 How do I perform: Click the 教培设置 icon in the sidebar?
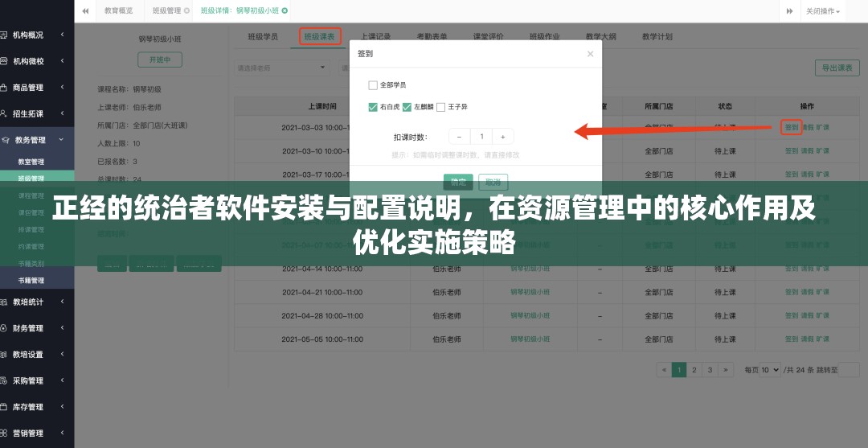(2, 355)
